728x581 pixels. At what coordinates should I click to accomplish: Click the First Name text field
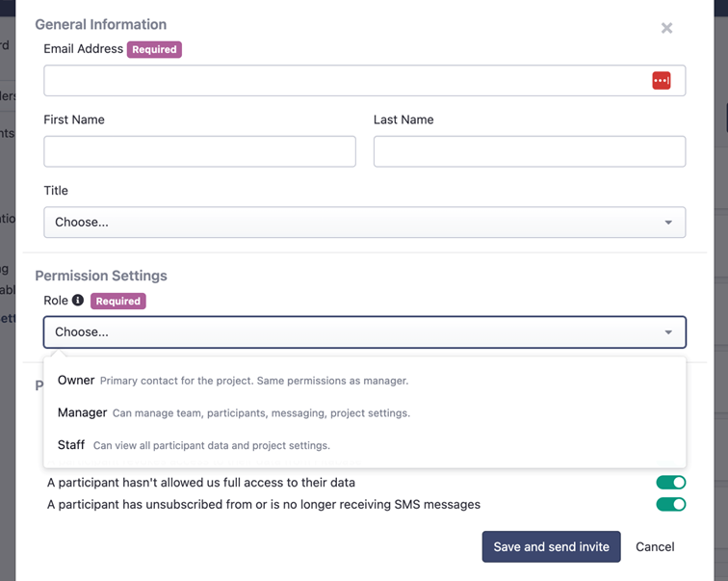coord(199,151)
